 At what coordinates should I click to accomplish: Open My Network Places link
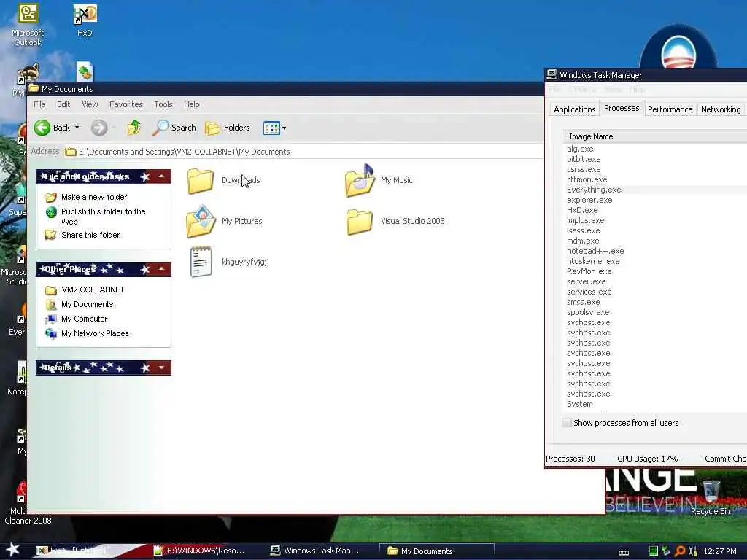pyautogui.click(x=96, y=333)
